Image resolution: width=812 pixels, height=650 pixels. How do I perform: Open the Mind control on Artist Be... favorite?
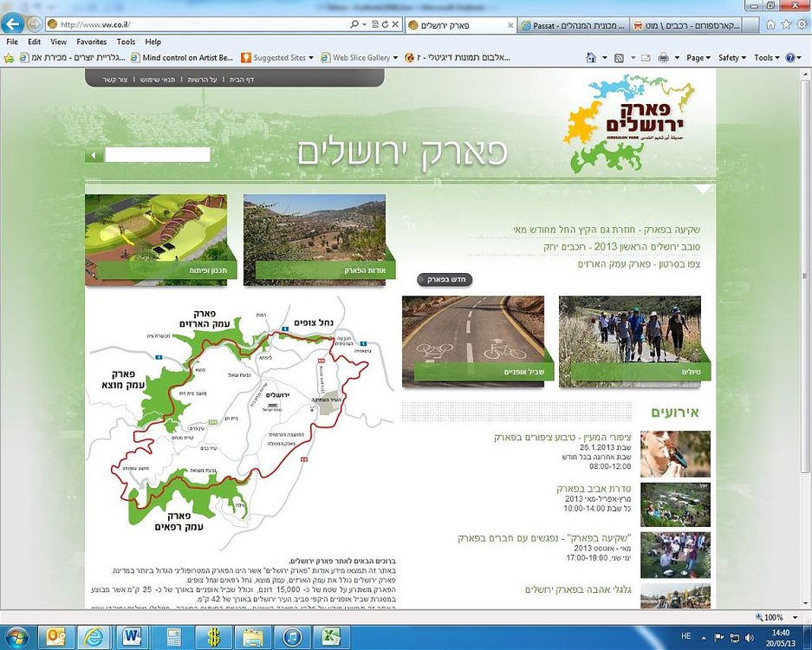point(182,58)
